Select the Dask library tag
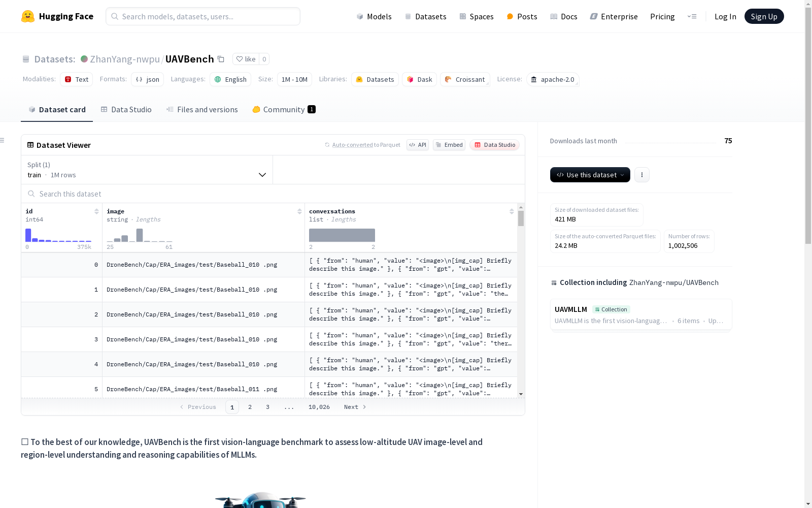 click(x=420, y=79)
